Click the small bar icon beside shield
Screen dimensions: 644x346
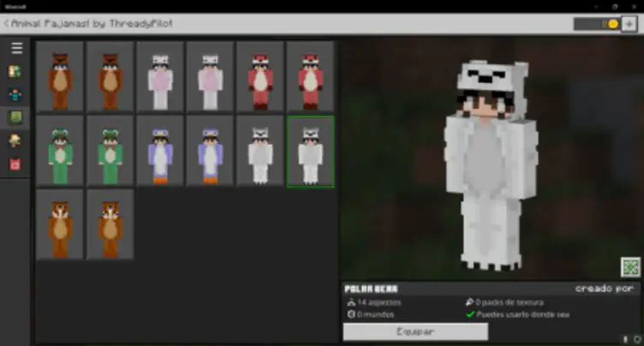click(x=625, y=339)
